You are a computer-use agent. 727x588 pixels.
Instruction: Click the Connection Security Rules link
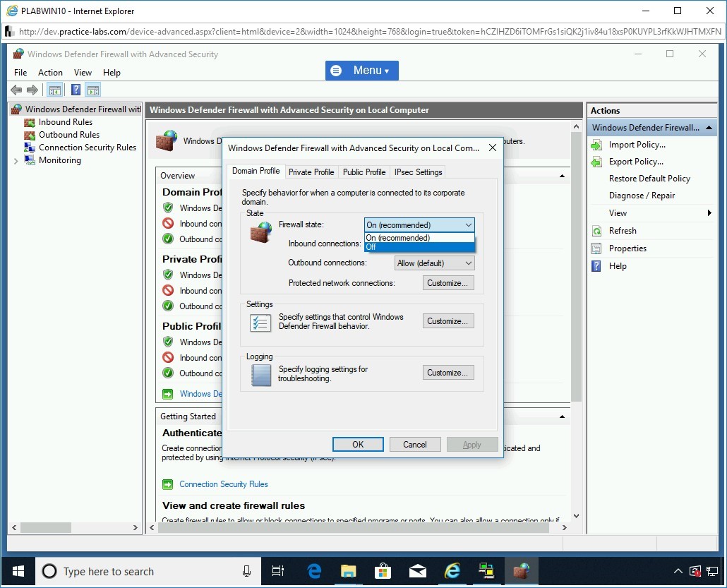click(x=223, y=484)
